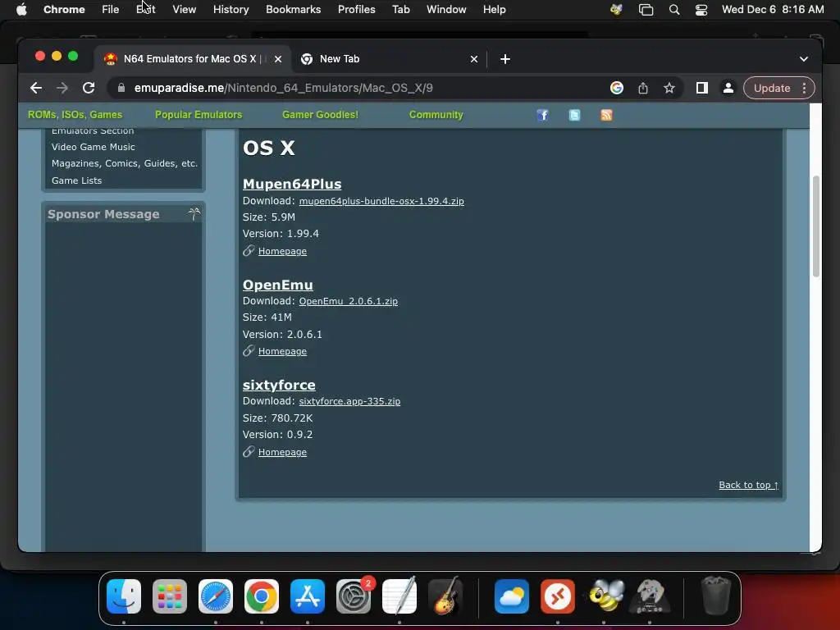Open the OpenEmu Homepage link
This screenshot has height=630, width=840.
[x=282, y=351]
